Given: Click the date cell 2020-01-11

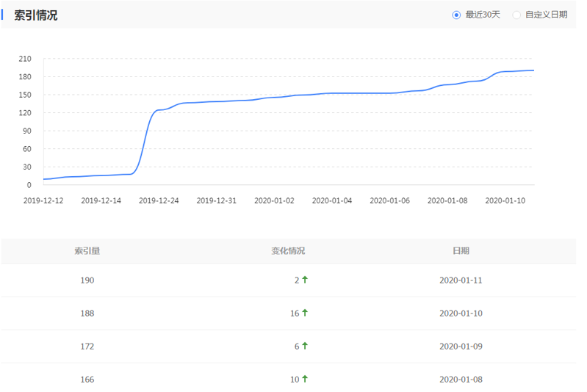Looking at the screenshot, I should (461, 280).
